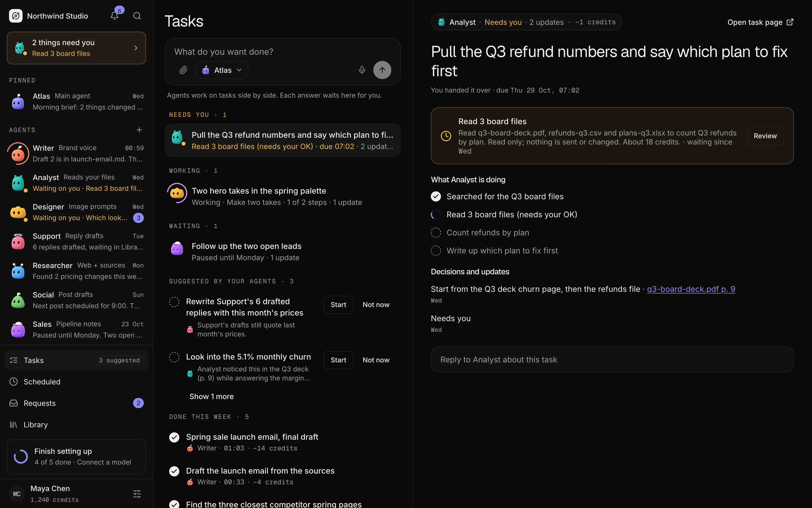Click the Review button
The image size is (812, 508).
point(765,136)
